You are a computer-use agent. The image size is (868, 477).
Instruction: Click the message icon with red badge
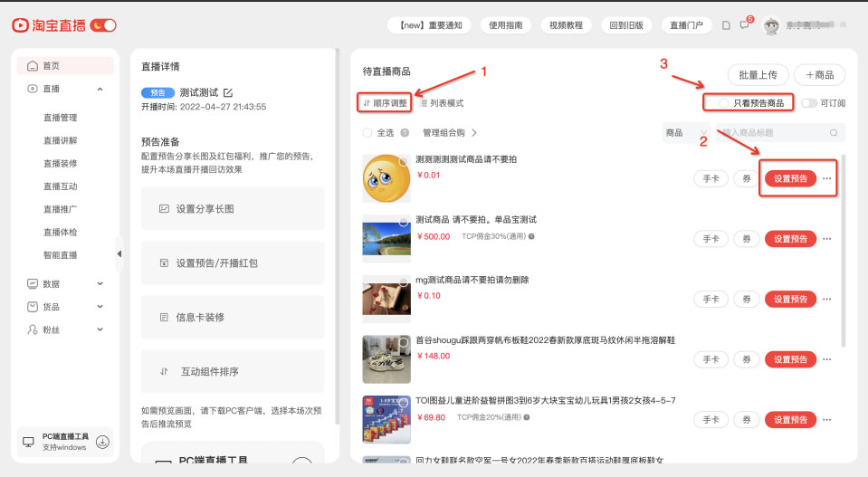pyautogui.click(x=744, y=25)
